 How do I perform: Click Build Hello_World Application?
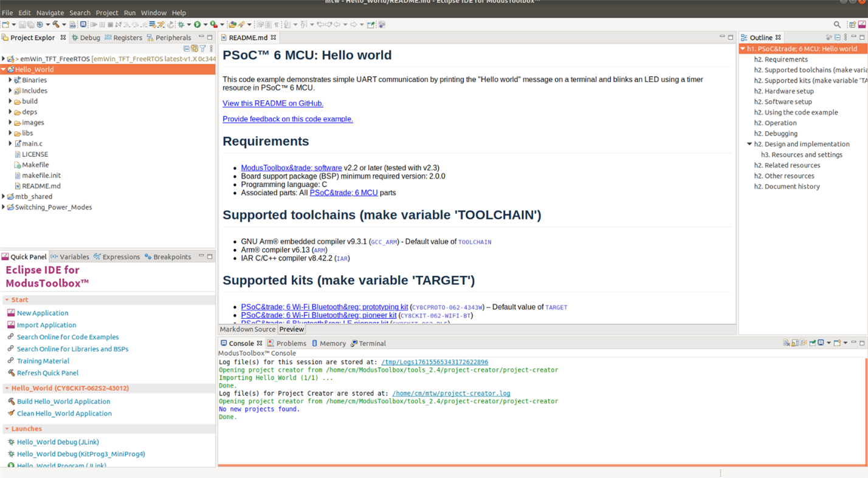tap(64, 401)
